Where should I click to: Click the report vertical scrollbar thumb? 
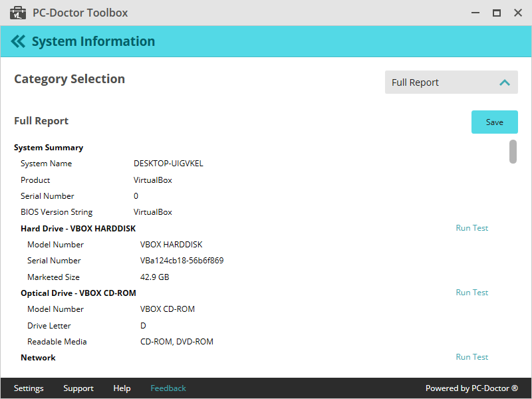513,152
